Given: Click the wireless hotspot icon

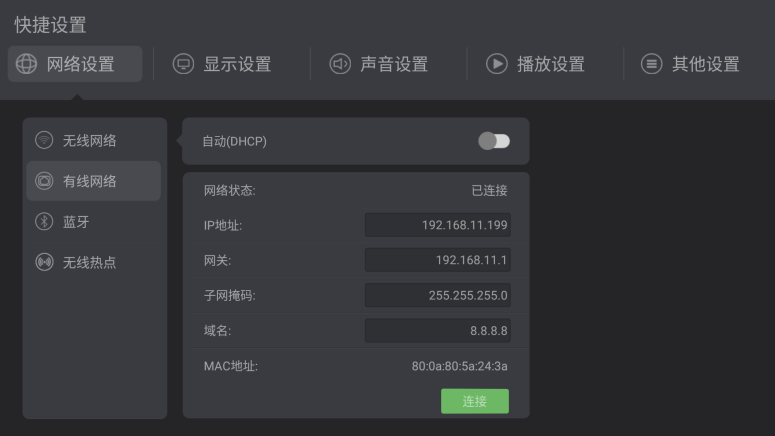Looking at the screenshot, I should [x=44, y=262].
